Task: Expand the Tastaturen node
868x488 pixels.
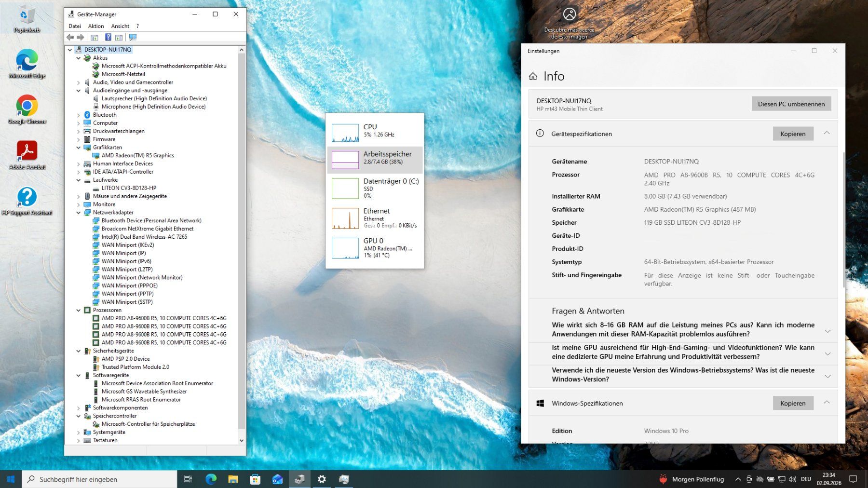Action: coord(79,440)
